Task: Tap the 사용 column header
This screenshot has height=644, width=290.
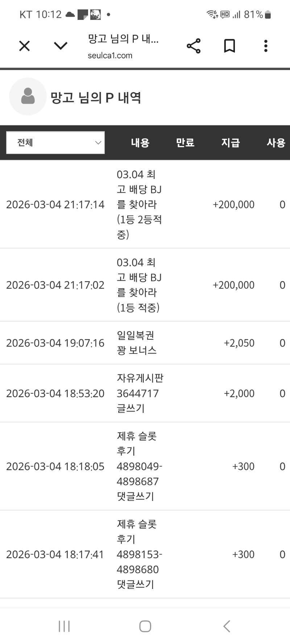Action: (276, 143)
